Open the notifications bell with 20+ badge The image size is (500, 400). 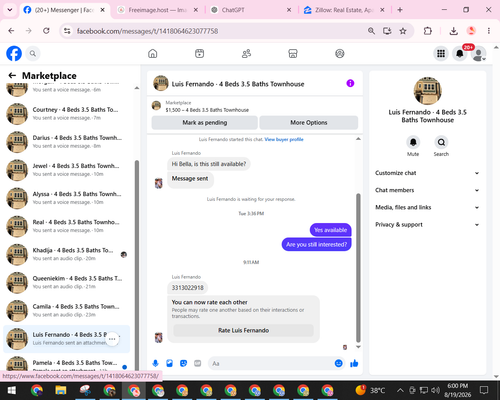point(460,53)
